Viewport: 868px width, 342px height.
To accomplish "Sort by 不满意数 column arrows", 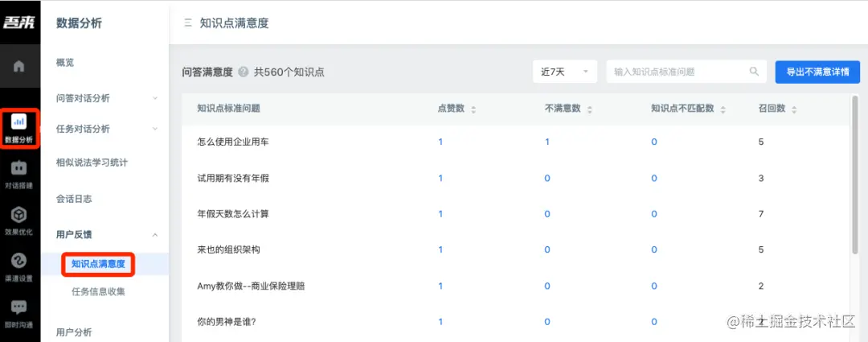I will click(x=590, y=109).
